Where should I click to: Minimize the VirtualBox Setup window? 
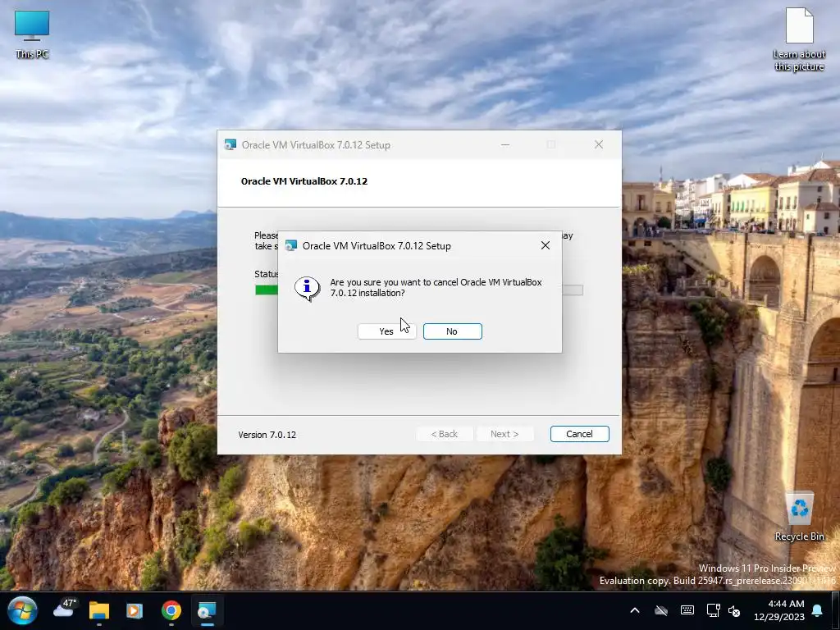(505, 144)
